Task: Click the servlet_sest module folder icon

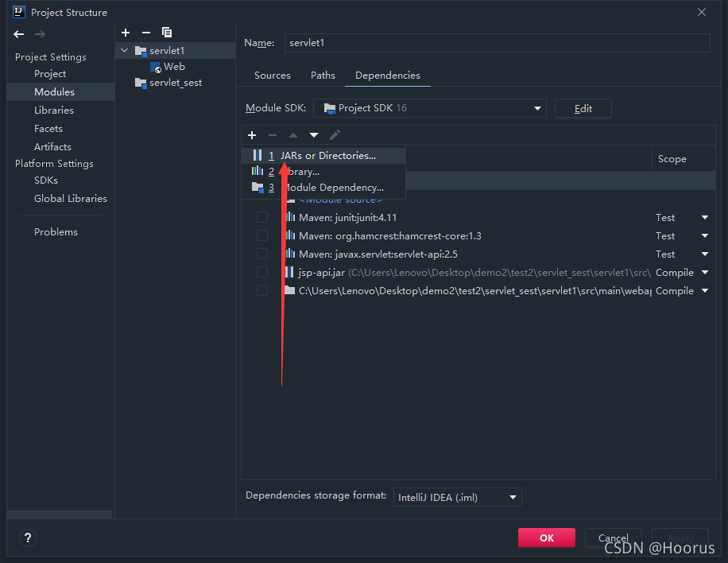Action: click(141, 83)
